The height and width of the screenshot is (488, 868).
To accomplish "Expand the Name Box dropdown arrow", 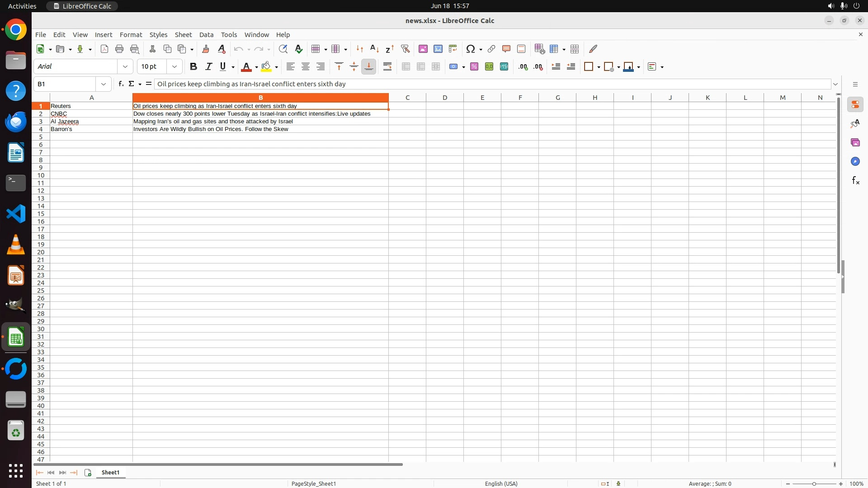I will (104, 84).
